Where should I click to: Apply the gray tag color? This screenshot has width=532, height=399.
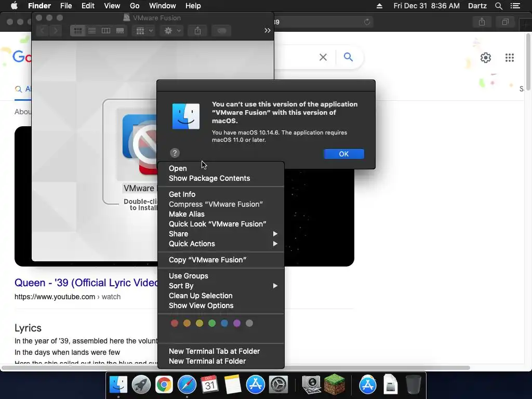[x=249, y=323]
